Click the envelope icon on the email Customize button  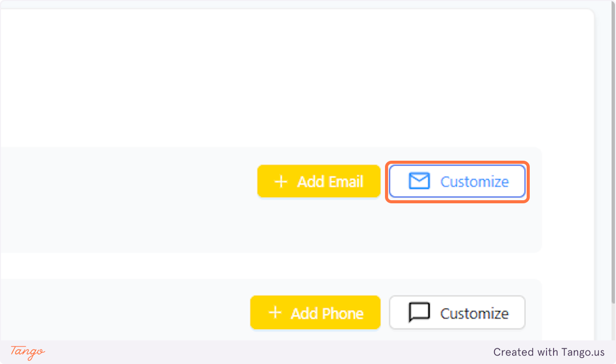pos(420,181)
